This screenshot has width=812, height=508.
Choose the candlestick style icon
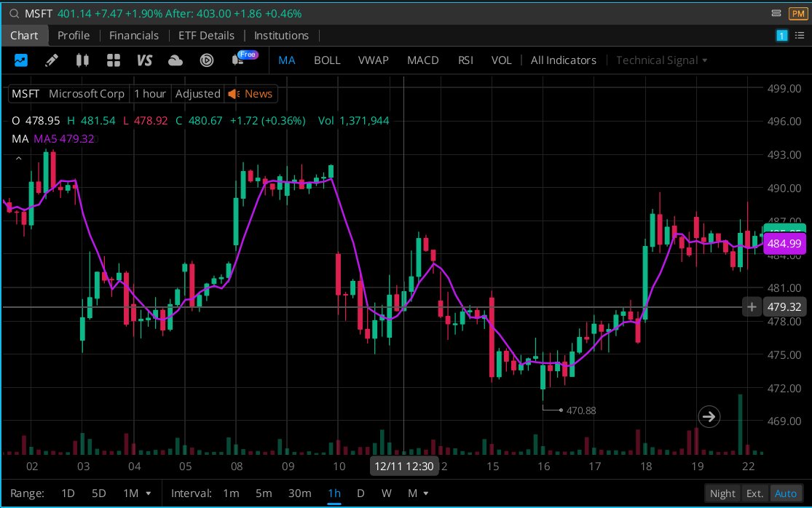point(82,60)
